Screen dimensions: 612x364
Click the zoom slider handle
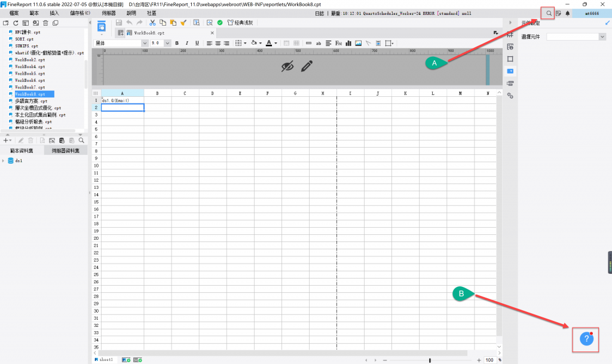[430, 360]
